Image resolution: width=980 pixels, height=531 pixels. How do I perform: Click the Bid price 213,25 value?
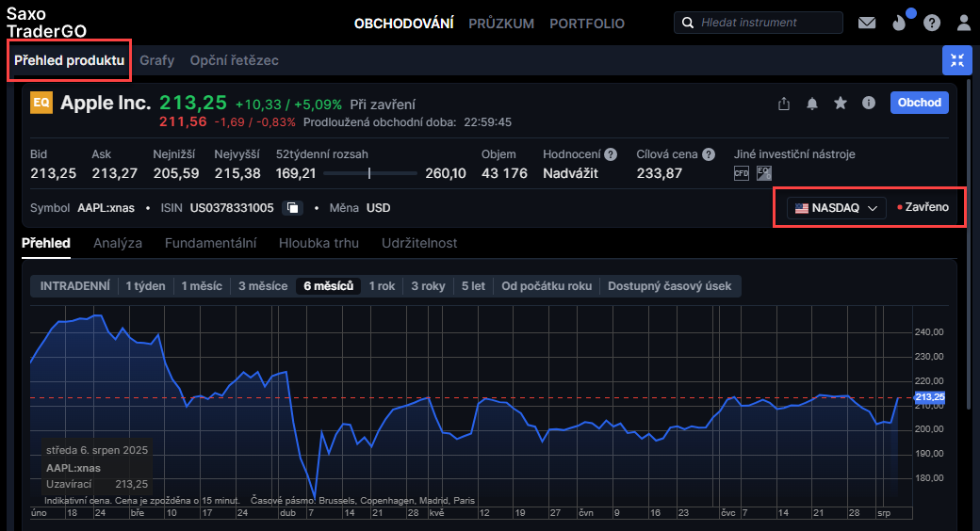[x=53, y=173]
